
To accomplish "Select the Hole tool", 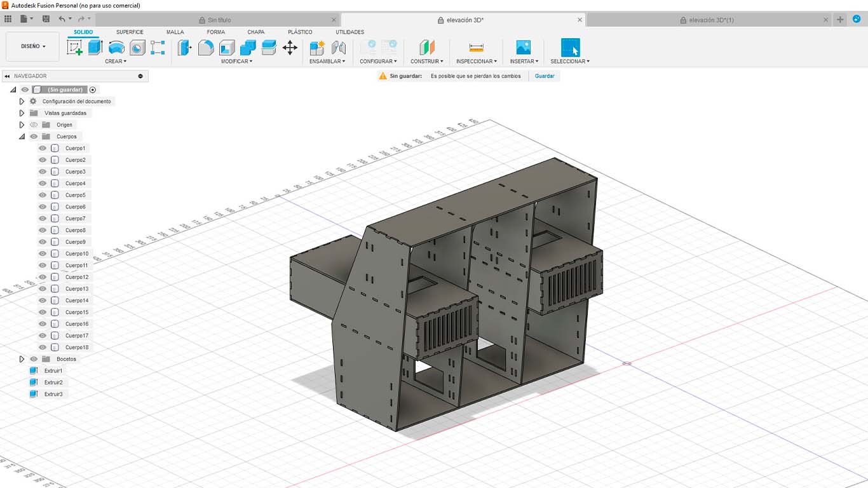I will click(137, 48).
